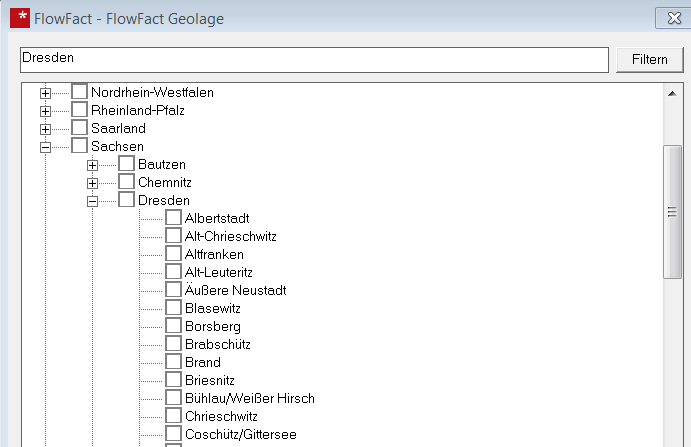
Task: Check the Sachsen checkbox
Action: point(80,147)
